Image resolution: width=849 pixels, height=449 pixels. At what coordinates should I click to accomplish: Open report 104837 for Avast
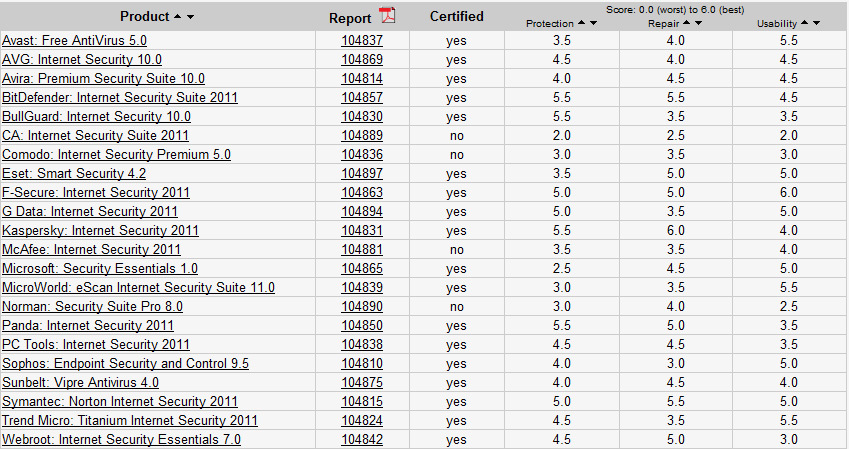(362, 41)
